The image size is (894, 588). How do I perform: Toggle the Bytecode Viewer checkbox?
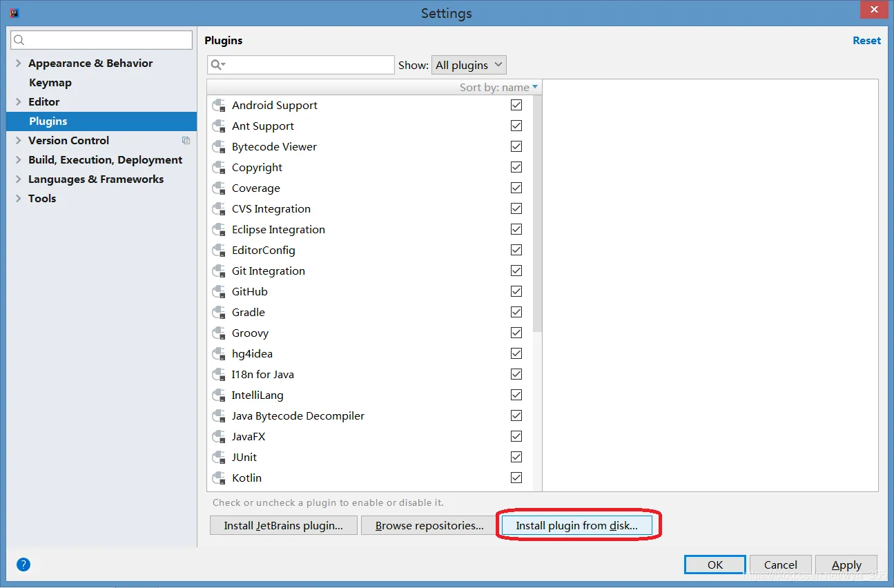516,146
